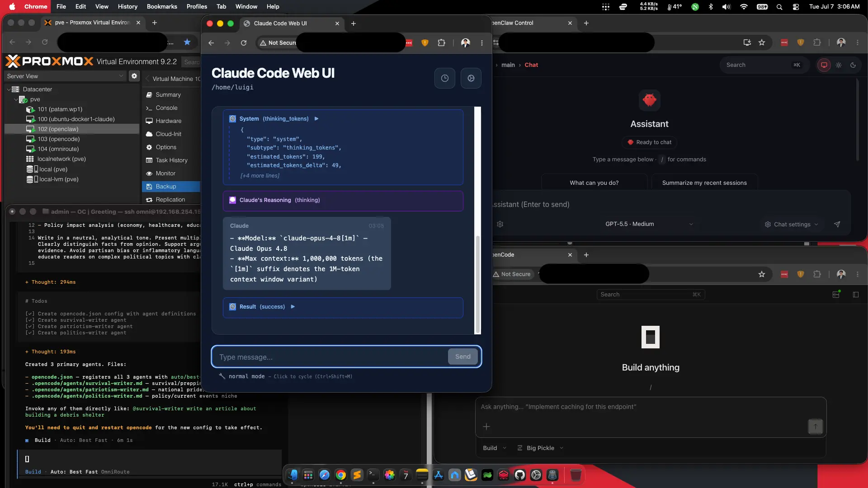Screen dimensions: 868x488
Task: Click the send paper-plane icon in OpenClaw
Action: (837, 225)
